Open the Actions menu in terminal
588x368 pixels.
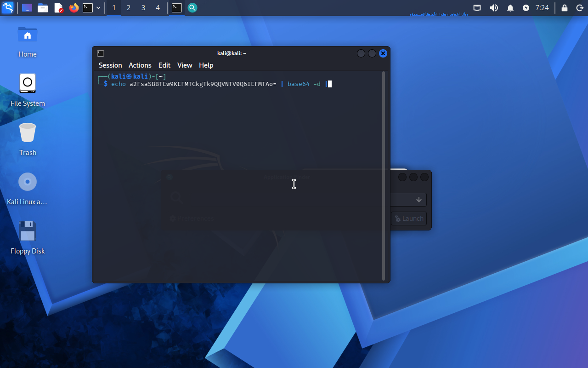point(140,65)
